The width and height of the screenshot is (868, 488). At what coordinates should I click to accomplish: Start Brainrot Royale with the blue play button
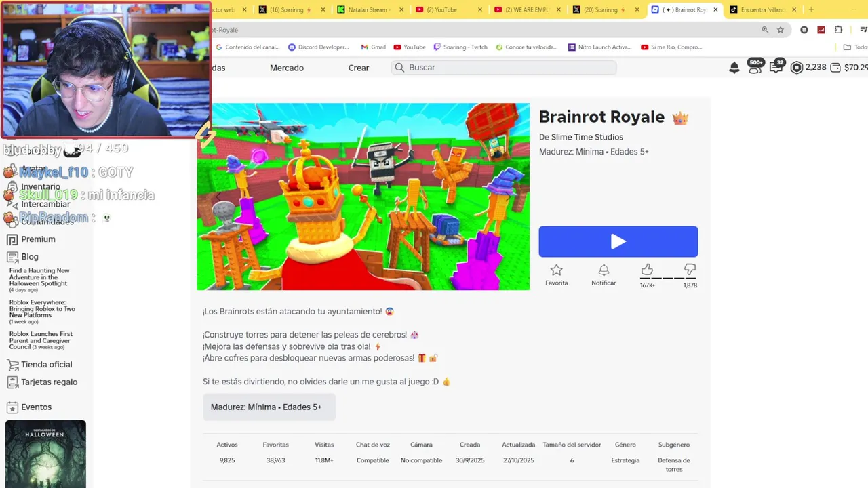(618, 241)
